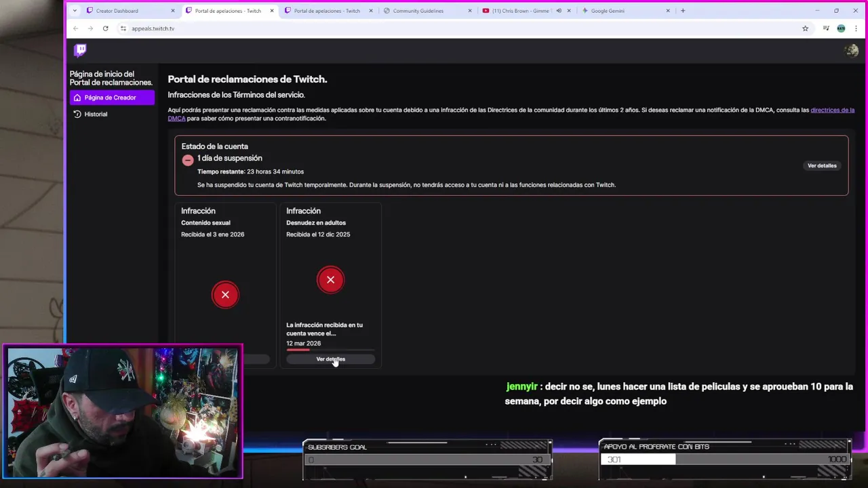Click 'Recibida el 3 ene 2026' text
This screenshot has width=868, height=488.
212,235
